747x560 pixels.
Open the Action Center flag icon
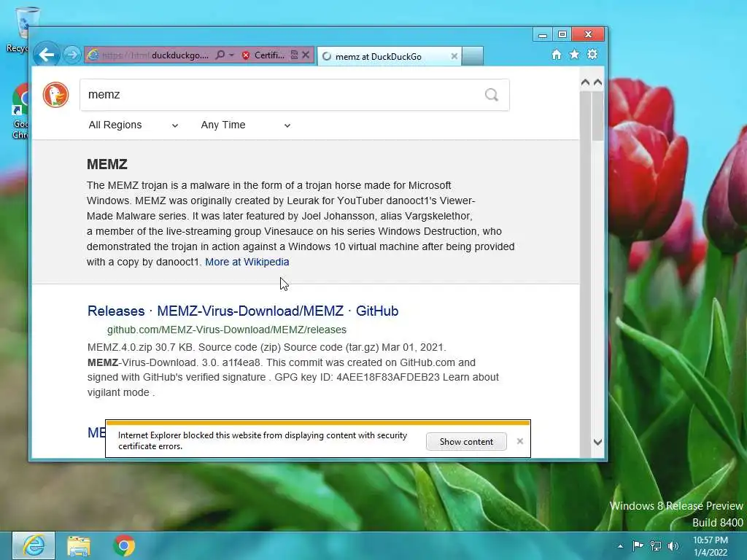coord(638,545)
